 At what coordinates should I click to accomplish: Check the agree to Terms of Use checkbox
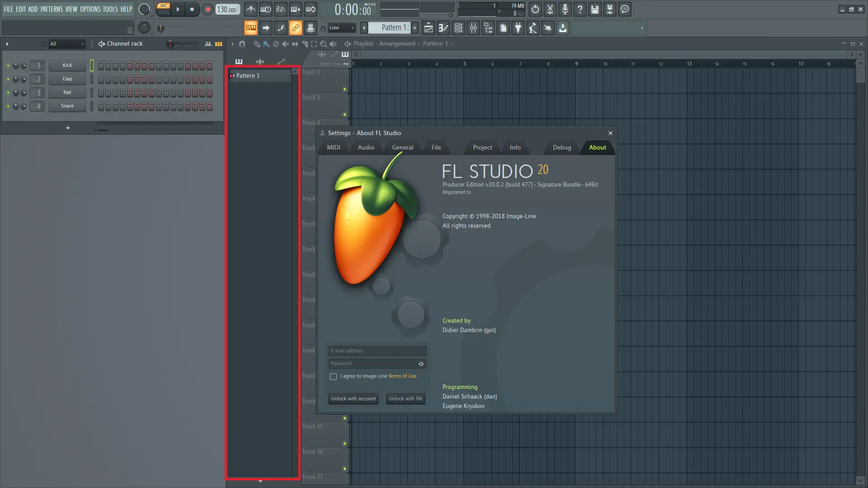333,376
